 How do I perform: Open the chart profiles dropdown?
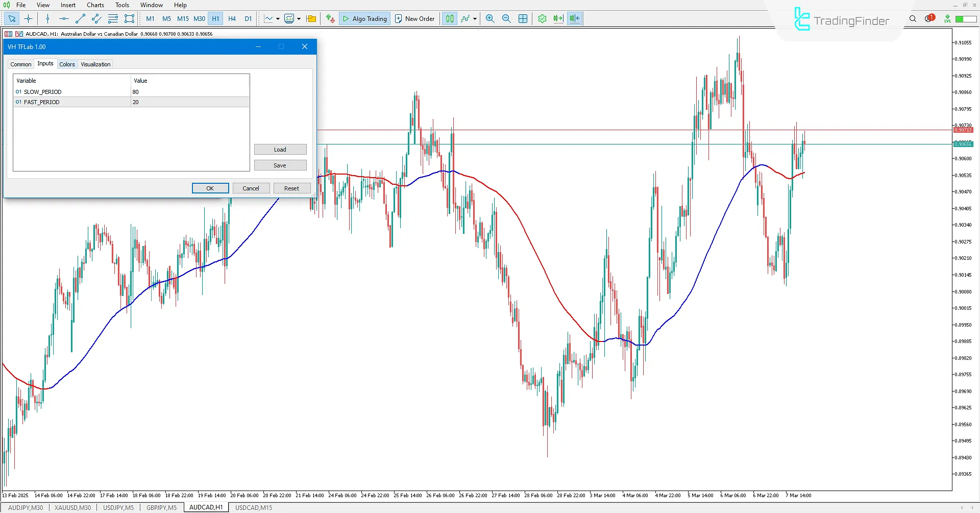(311, 18)
